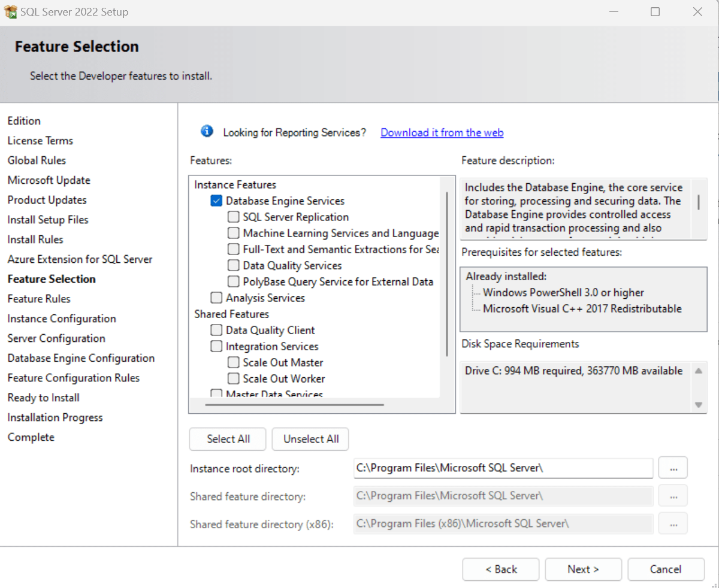
Task: Proceed with the Next button
Action: tap(583, 569)
